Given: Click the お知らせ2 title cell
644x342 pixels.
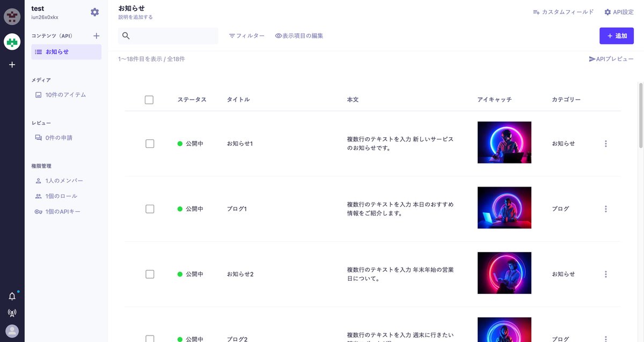Looking at the screenshot, I should pos(240,274).
